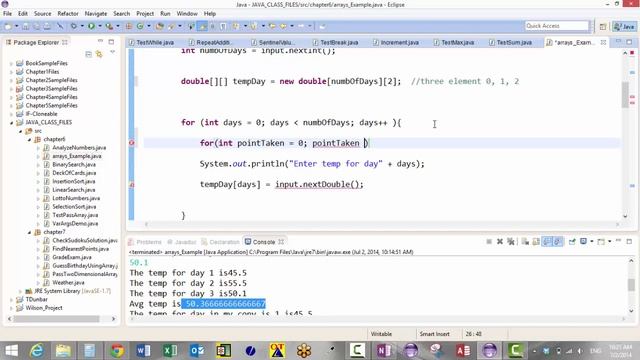Click the Pin Console icon
Viewport: 640px width, 360px height.
[x=572, y=242]
